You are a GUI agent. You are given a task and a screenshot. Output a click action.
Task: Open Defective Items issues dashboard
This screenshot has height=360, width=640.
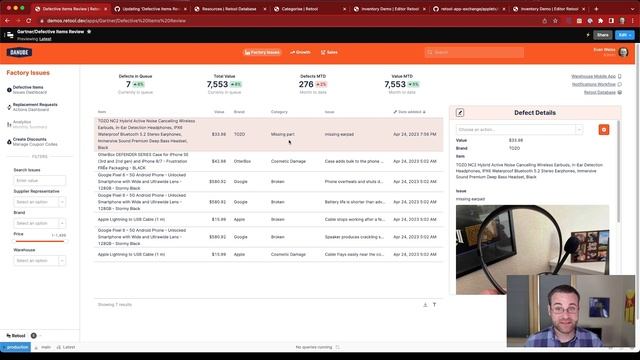click(x=29, y=90)
